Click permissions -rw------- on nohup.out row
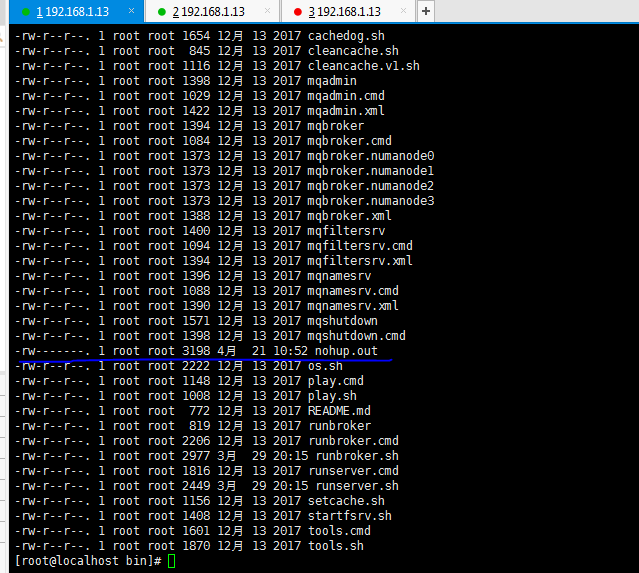The width and height of the screenshot is (639, 573). [x=52, y=351]
